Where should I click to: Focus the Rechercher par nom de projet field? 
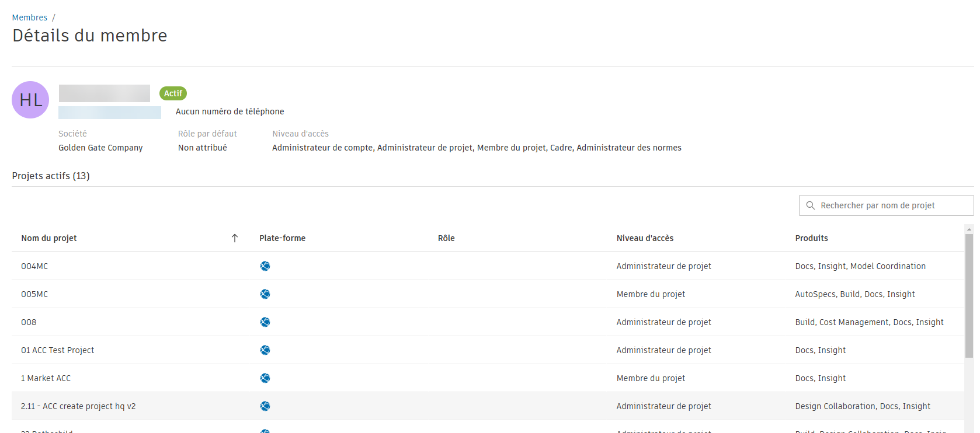coord(886,205)
